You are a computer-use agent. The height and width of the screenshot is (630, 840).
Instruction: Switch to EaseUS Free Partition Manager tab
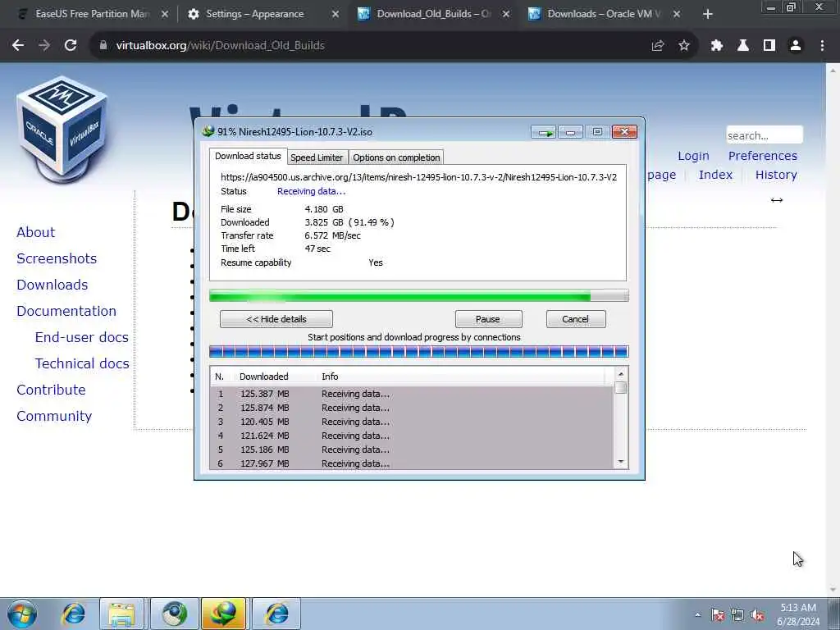(x=92, y=14)
